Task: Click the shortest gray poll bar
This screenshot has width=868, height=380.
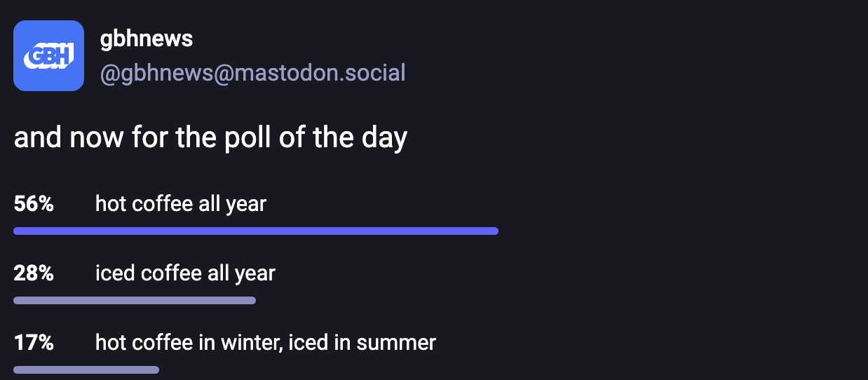Action: (86, 369)
